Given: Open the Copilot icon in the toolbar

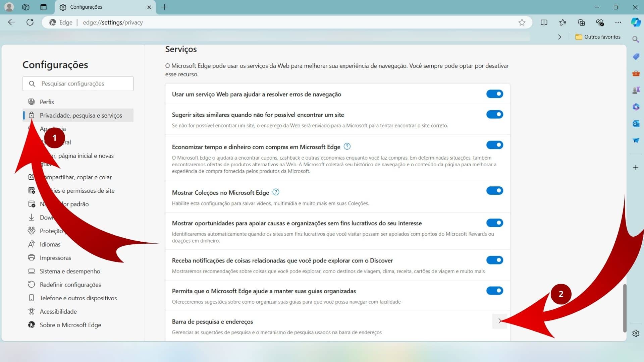Looking at the screenshot, I should [636, 22].
